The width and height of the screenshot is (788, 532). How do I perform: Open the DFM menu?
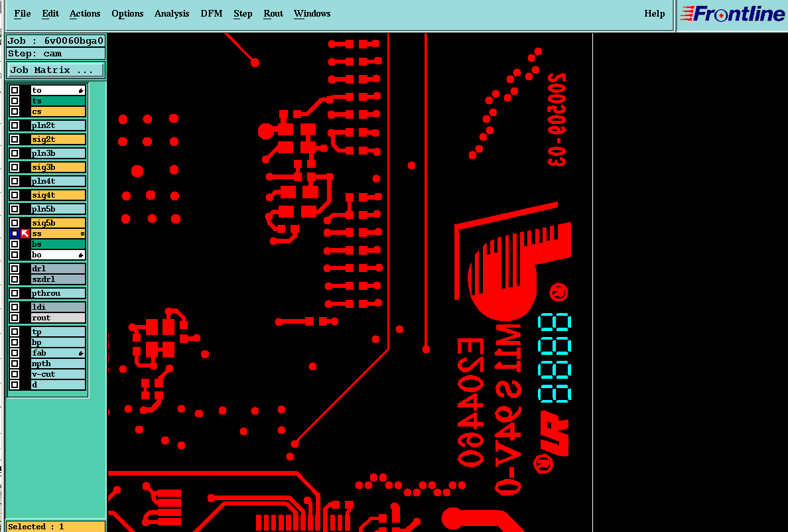click(x=212, y=13)
